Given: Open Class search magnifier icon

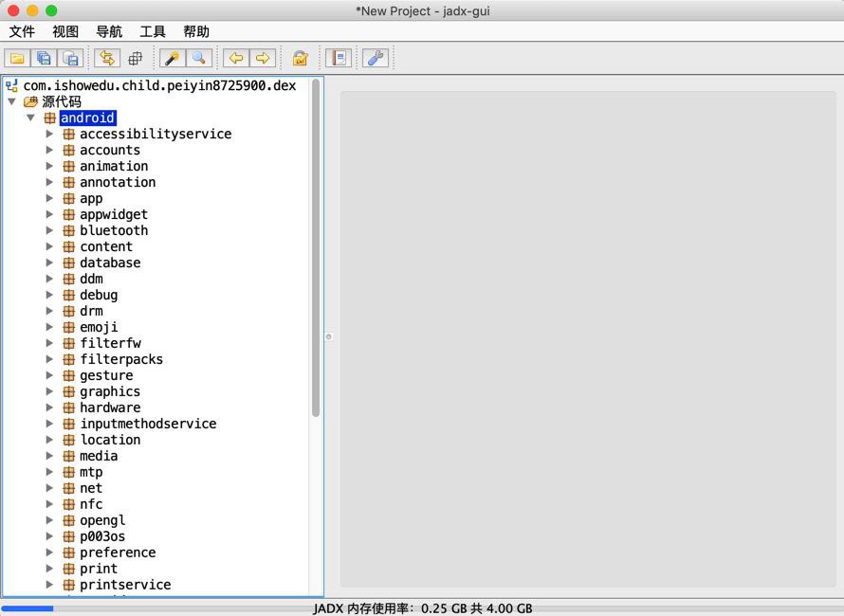Looking at the screenshot, I should [x=198, y=58].
